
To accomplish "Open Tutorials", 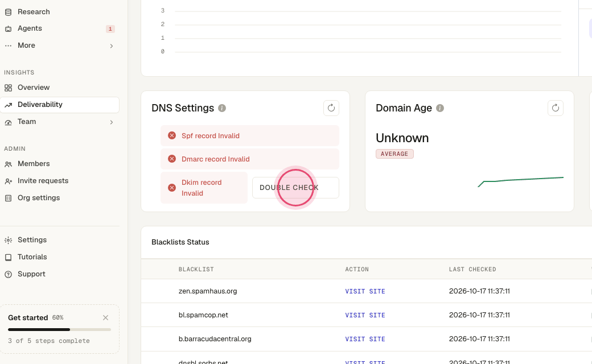I will (32, 257).
